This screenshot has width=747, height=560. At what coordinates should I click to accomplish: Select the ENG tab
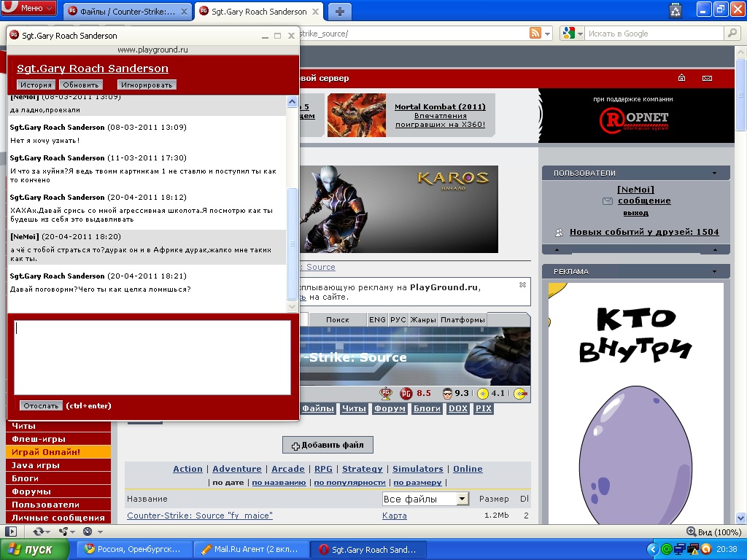[x=377, y=319]
